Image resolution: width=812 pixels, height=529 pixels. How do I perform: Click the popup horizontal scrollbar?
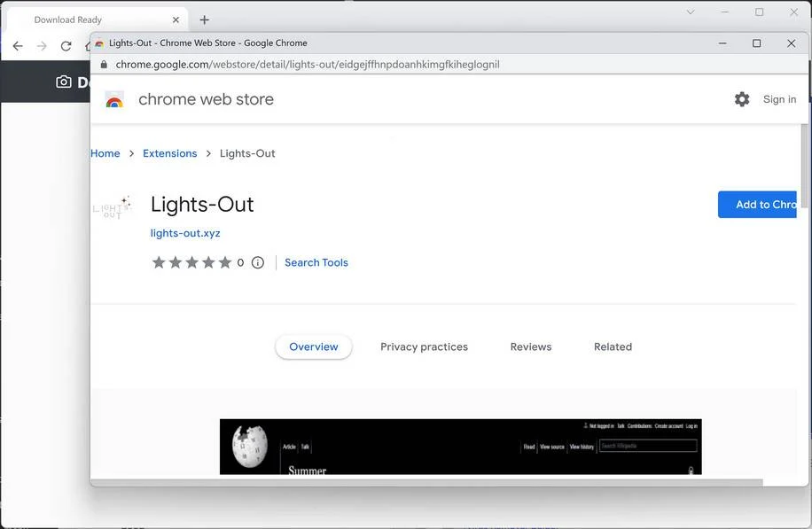click(426, 483)
